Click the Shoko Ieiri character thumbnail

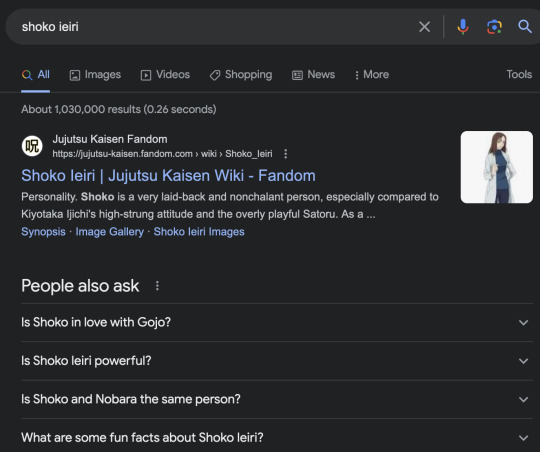[497, 167]
